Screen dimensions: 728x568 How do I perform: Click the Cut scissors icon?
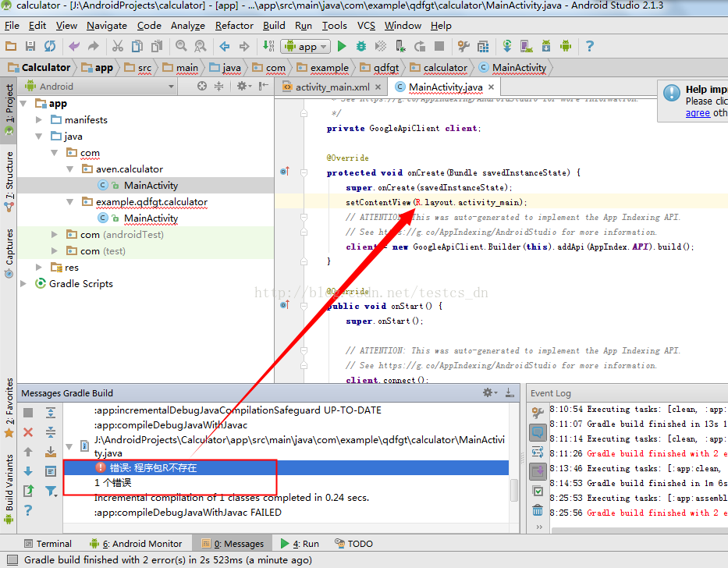coord(118,46)
